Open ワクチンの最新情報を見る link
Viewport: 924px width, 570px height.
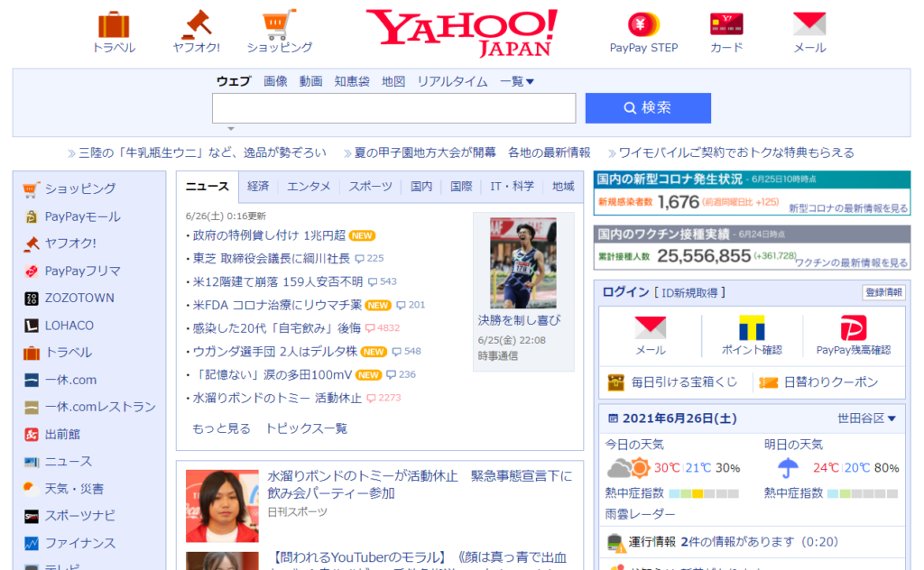click(x=851, y=262)
